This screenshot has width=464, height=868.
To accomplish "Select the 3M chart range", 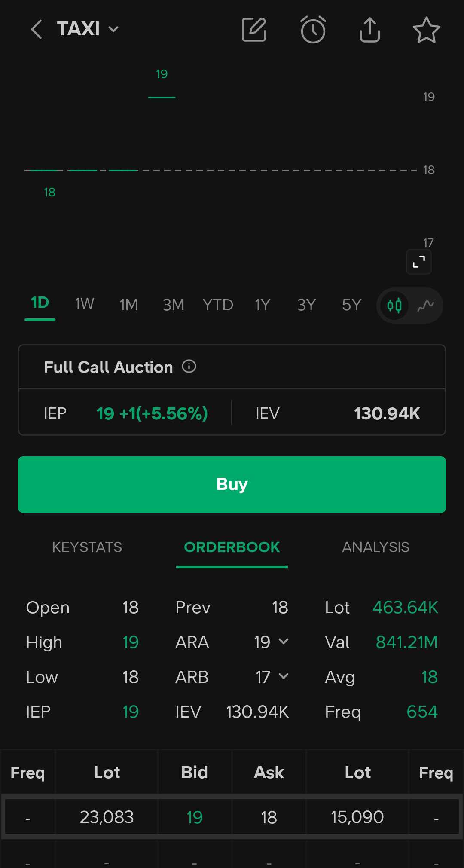I will [173, 305].
